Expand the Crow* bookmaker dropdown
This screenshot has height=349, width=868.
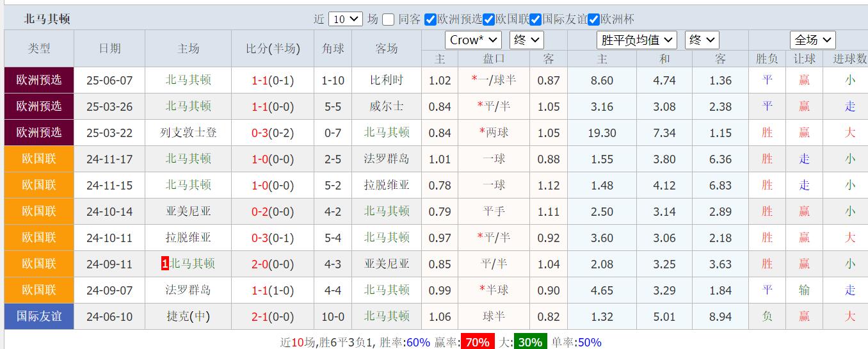473,40
